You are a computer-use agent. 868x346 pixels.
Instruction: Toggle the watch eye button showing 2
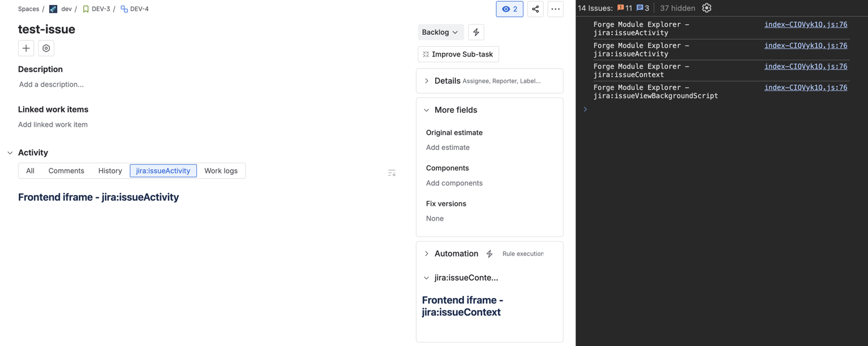pos(510,9)
